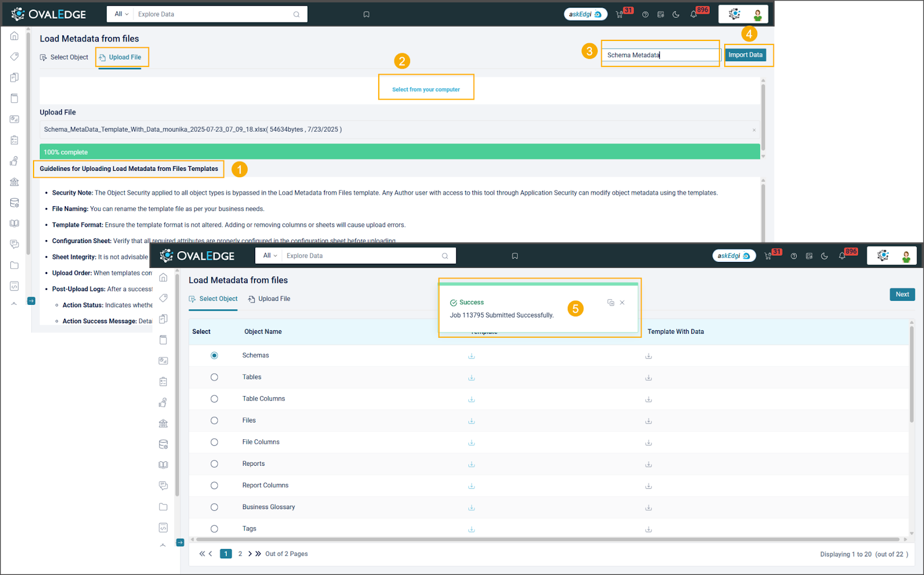Click the horizontal scrollbar under the object table
This screenshot has height=575, width=924.
[549, 539]
